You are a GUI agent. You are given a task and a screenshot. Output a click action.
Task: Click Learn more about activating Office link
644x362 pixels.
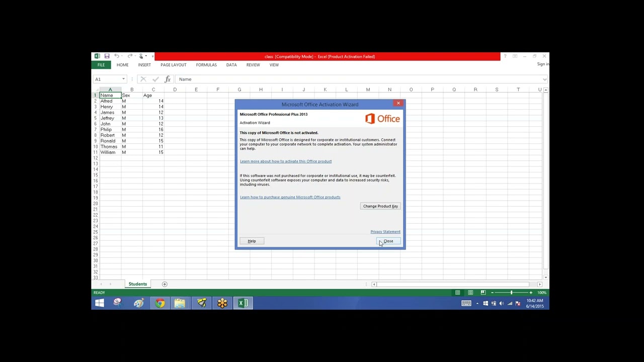286,161
